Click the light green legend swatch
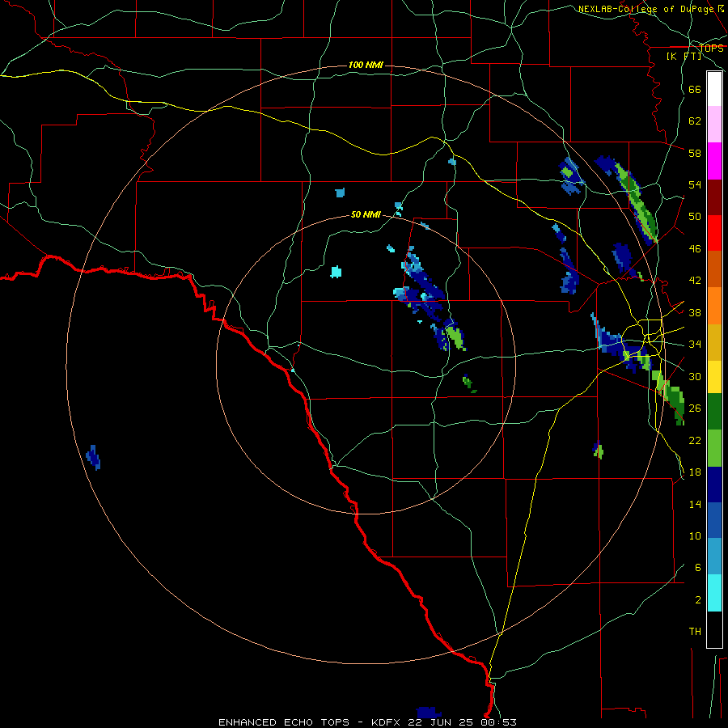 pyautogui.click(x=714, y=448)
